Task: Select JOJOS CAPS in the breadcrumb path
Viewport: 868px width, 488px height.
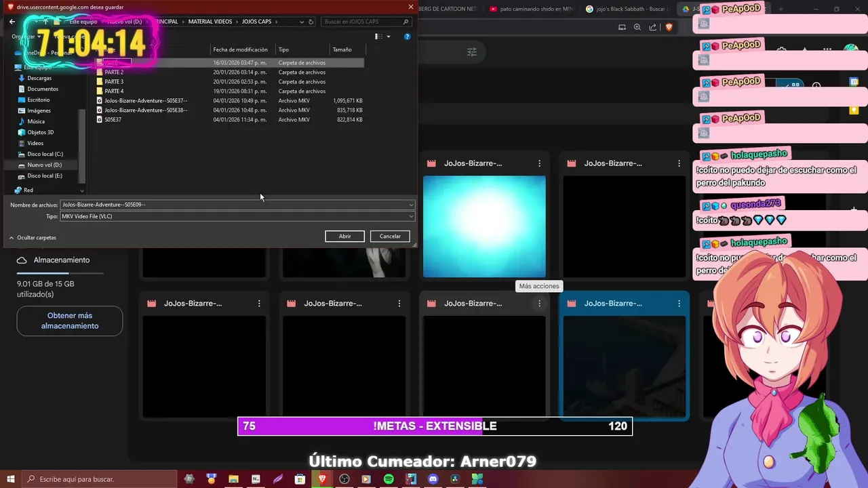Action: tap(256, 22)
